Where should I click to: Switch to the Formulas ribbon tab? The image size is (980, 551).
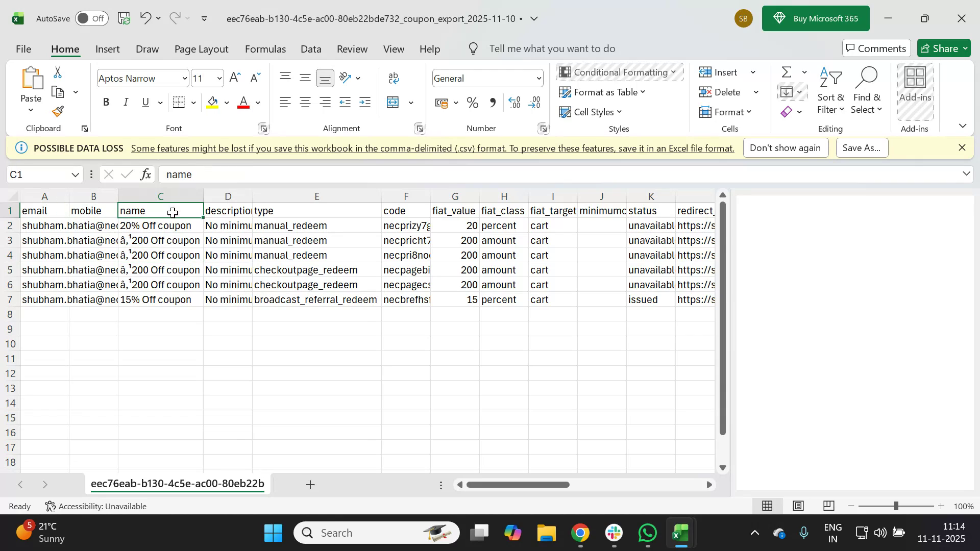(265, 48)
